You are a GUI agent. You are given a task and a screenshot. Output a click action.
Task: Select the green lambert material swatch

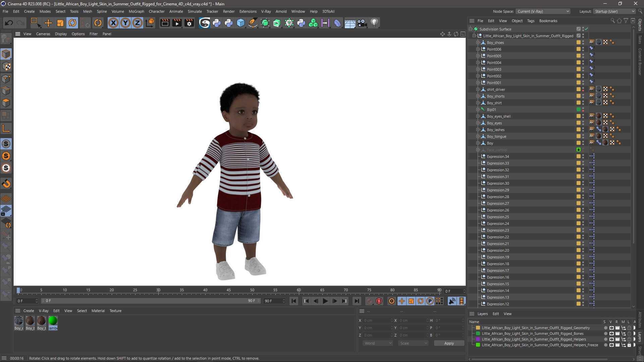[x=53, y=321]
